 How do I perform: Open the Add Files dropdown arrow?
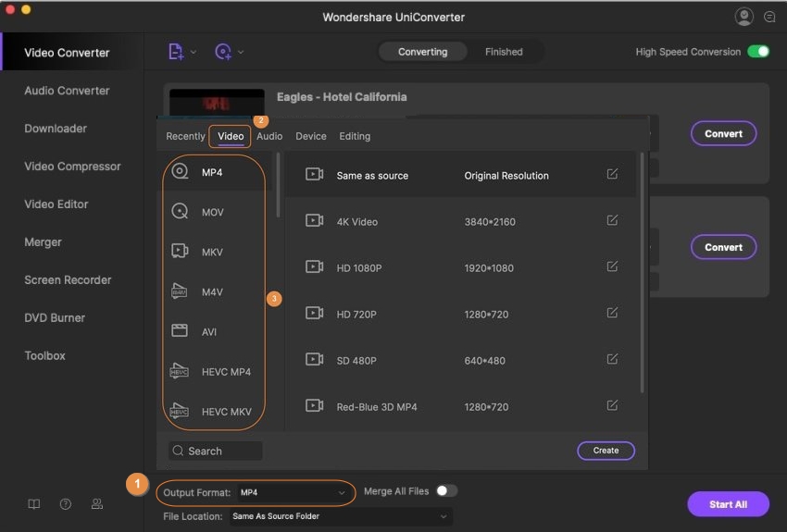coord(194,52)
